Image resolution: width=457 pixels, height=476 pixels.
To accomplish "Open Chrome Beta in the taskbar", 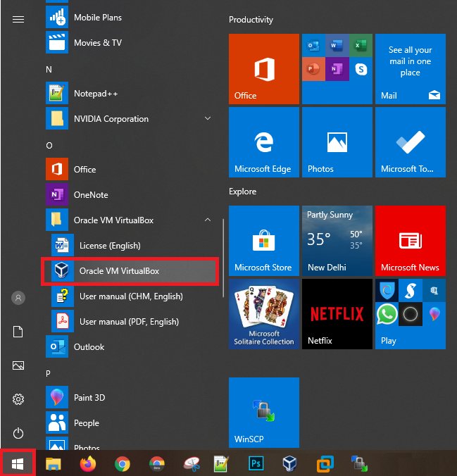I will coord(157,464).
